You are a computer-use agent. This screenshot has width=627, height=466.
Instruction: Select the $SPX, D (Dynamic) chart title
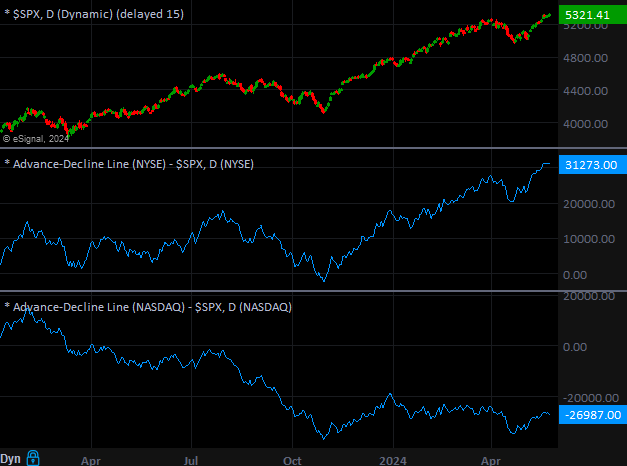94,14
